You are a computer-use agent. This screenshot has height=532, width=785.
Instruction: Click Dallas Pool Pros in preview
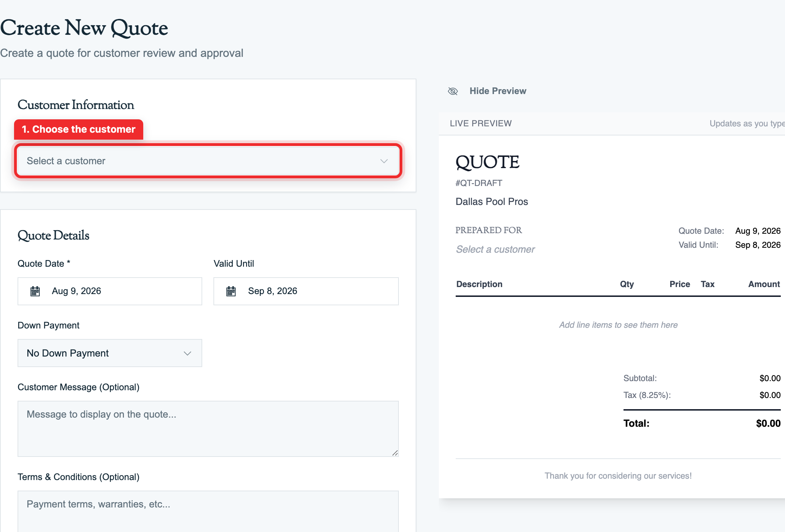[x=492, y=201]
